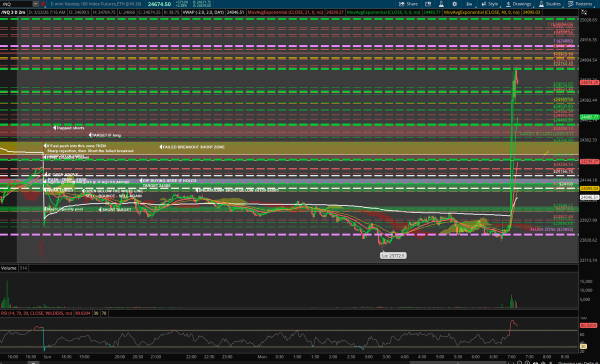600x364 pixels.
Task: Click the /NQ 3 D 2m chart label
Action: [13, 11]
